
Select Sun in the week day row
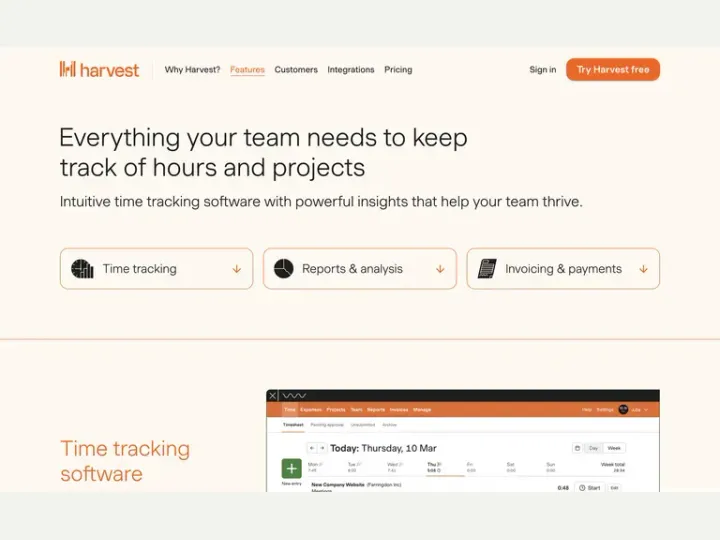click(x=551, y=467)
